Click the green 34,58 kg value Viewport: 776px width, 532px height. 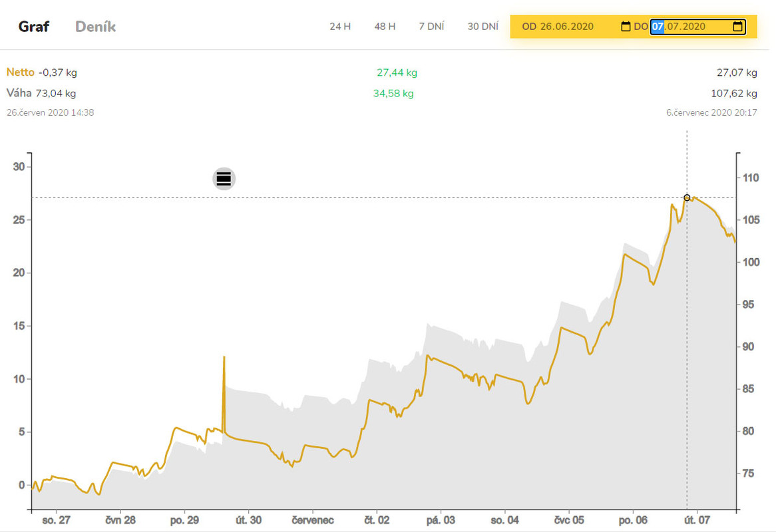click(x=393, y=94)
